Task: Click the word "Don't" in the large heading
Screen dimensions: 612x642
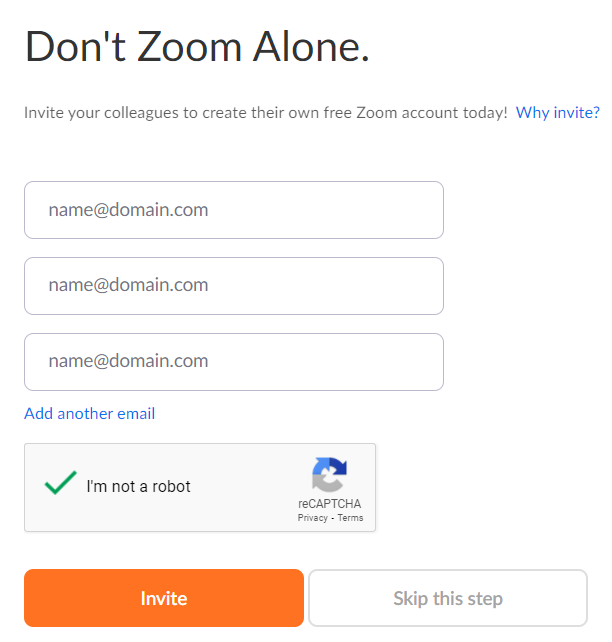Action: pyautogui.click(x=75, y=47)
